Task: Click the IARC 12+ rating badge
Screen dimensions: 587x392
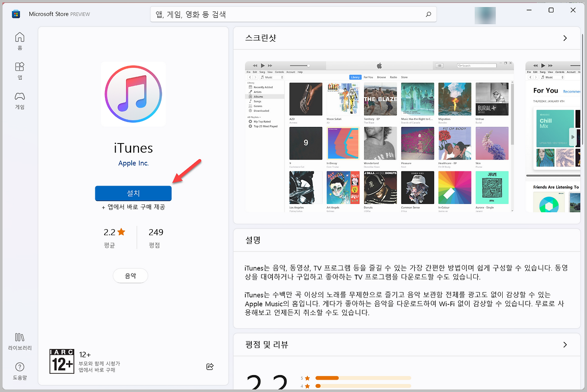Action: (x=61, y=361)
